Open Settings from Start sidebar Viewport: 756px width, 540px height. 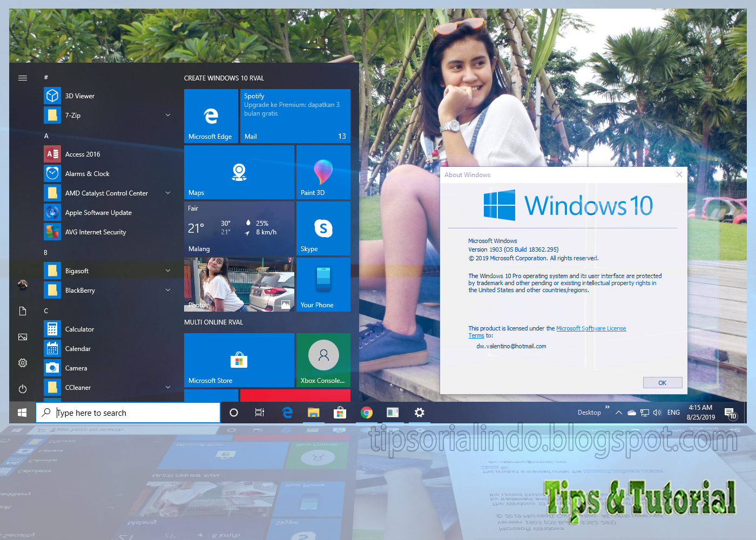(x=23, y=363)
